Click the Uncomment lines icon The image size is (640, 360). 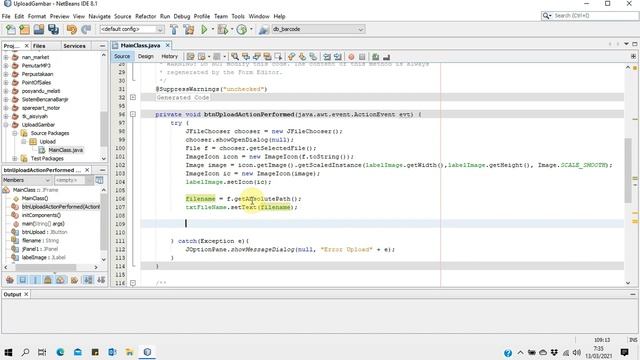(x=386, y=57)
